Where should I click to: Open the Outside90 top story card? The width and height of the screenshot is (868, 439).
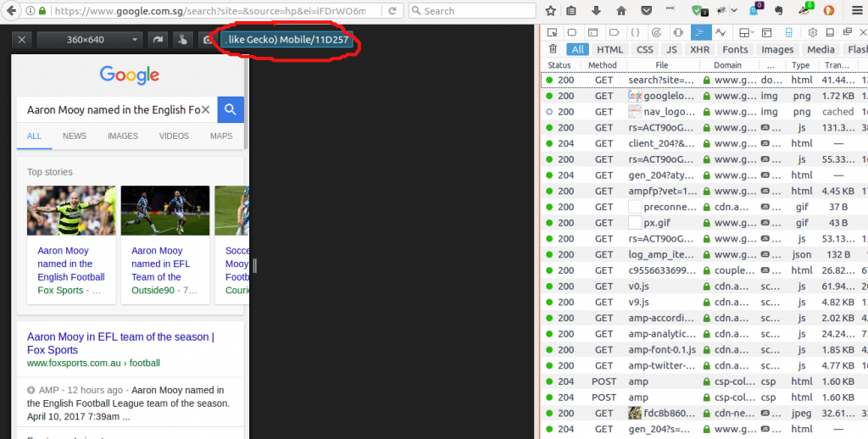coord(165,245)
